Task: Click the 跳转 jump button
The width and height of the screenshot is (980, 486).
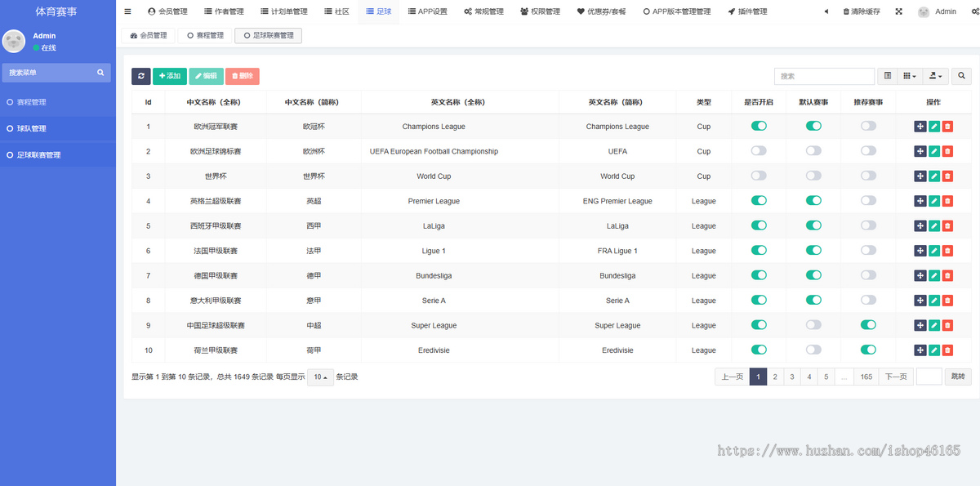Action: pos(958,377)
